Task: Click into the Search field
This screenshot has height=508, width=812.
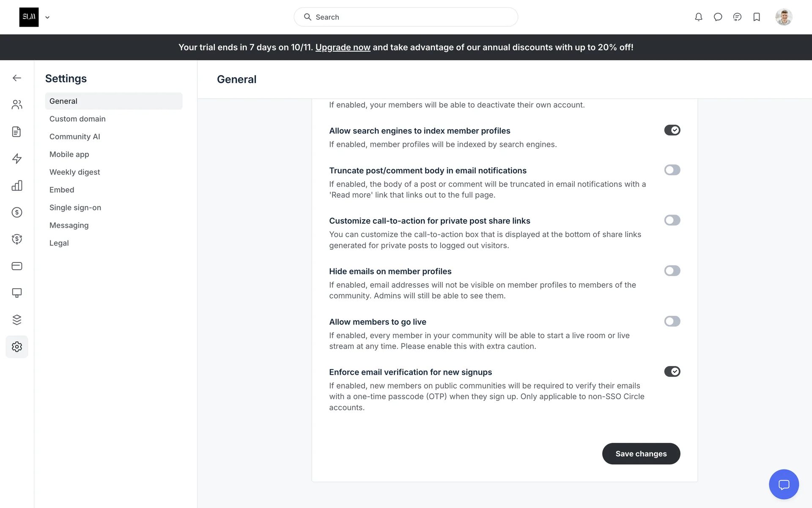Action: coord(406,17)
